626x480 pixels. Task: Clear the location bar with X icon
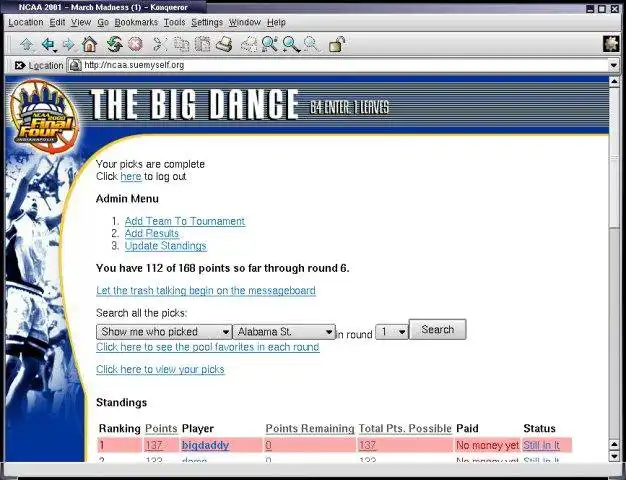(19, 65)
